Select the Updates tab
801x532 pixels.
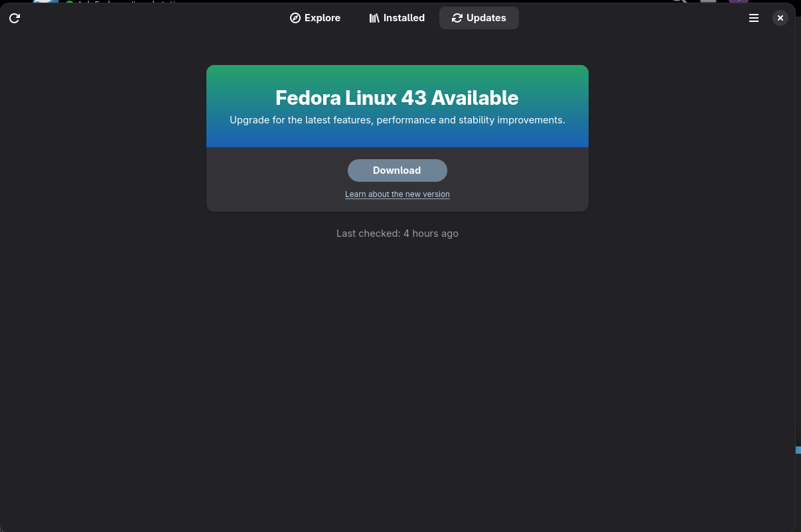pos(479,18)
